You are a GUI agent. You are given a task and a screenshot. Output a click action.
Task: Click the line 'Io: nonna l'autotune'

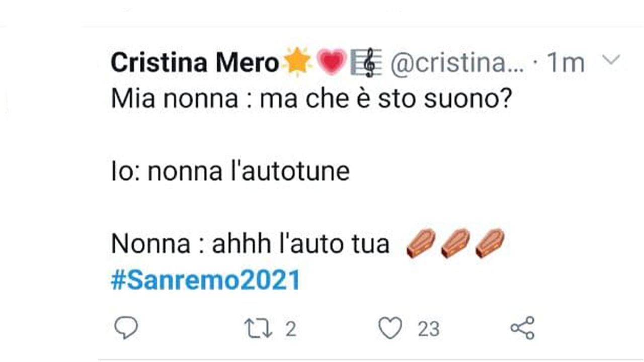[x=230, y=172]
